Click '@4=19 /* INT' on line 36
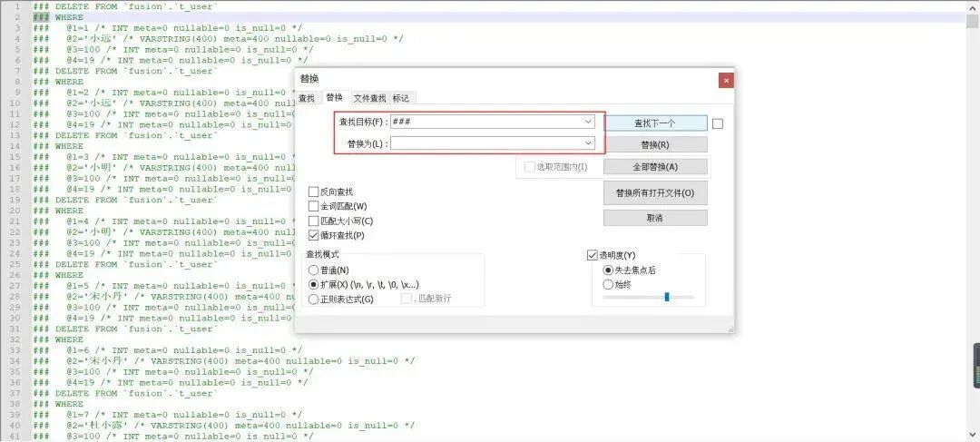Image resolution: width=980 pixels, height=442 pixels. tap(101, 383)
